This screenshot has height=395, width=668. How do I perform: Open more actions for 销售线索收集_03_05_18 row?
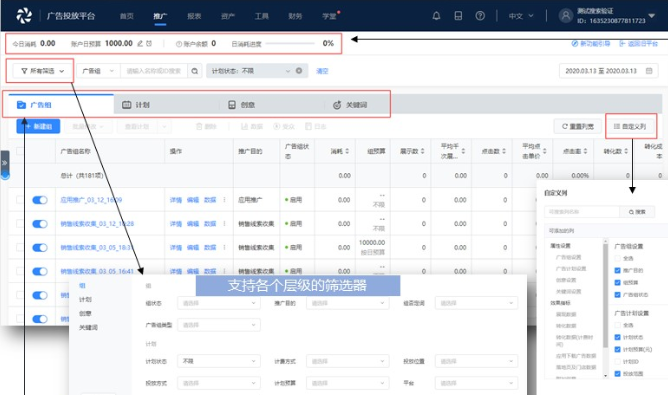click(x=225, y=247)
